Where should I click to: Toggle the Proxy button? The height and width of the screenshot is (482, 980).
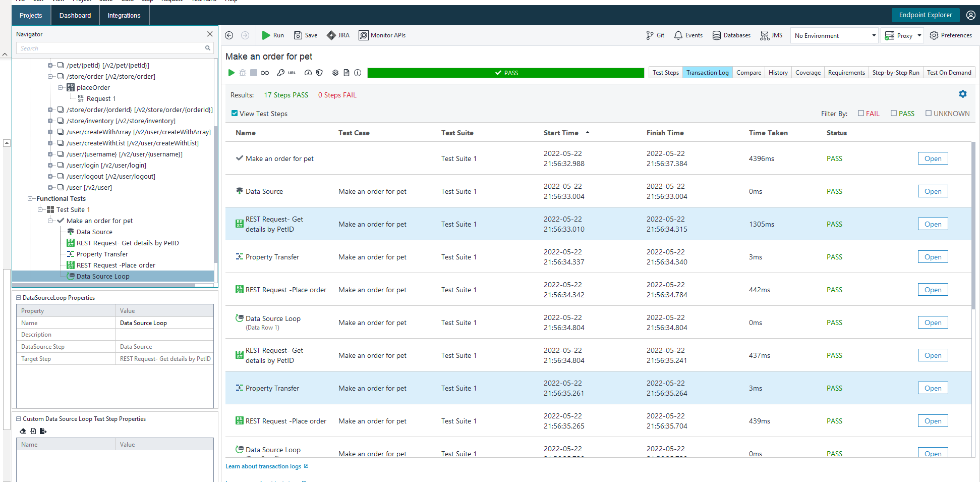(x=899, y=35)
